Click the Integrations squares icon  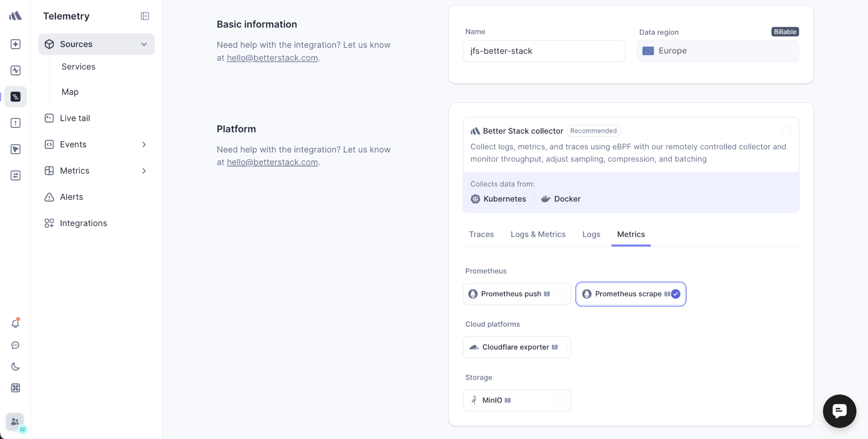[x=49, y=223]
